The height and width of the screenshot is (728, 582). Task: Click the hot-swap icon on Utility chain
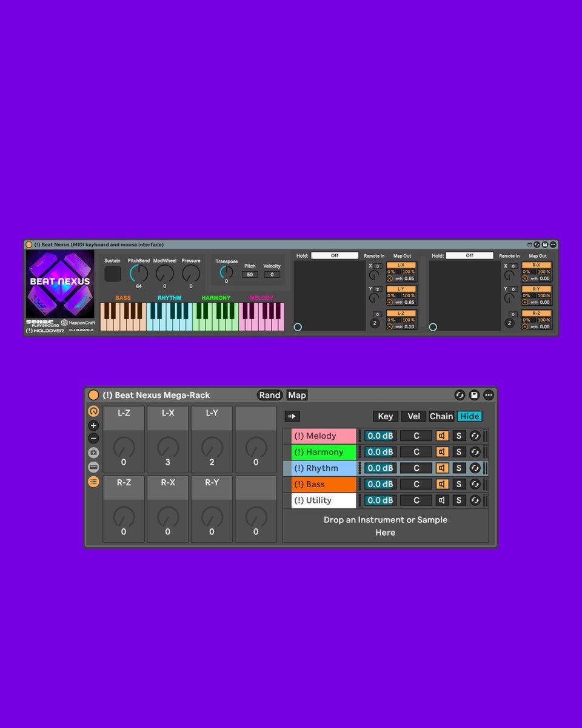click(x=475, y=500)
